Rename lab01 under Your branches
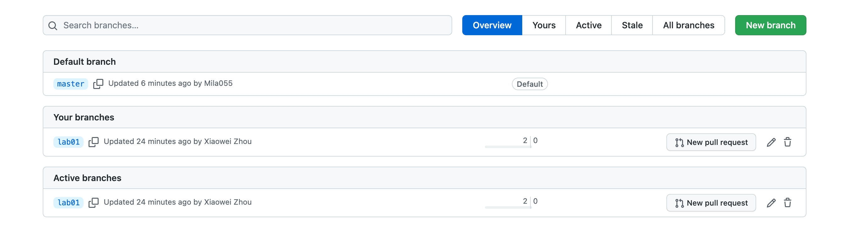The height and width of the screenshot is (232, 868). tap(771, 142)
